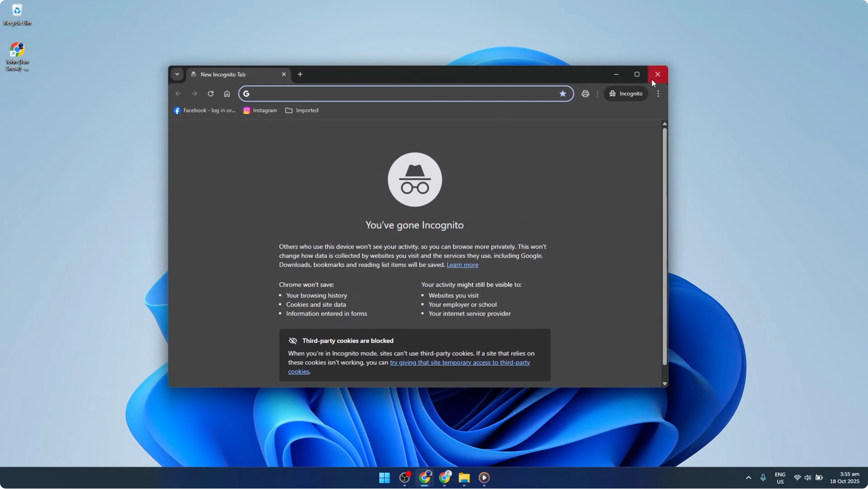The image size is (868, 489).
Task: Open the Instagram bookmark
Action: (260, 111)
